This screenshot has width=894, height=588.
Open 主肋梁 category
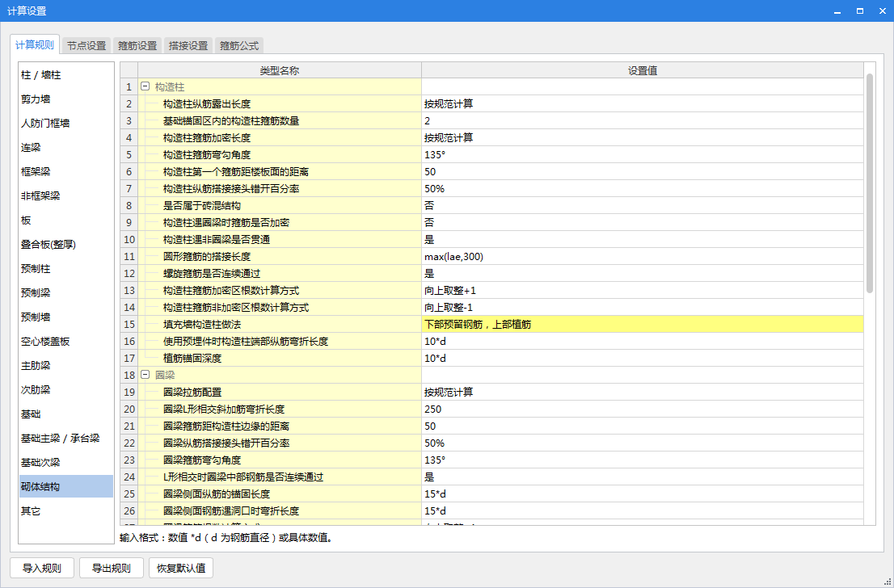pos(66,366)
